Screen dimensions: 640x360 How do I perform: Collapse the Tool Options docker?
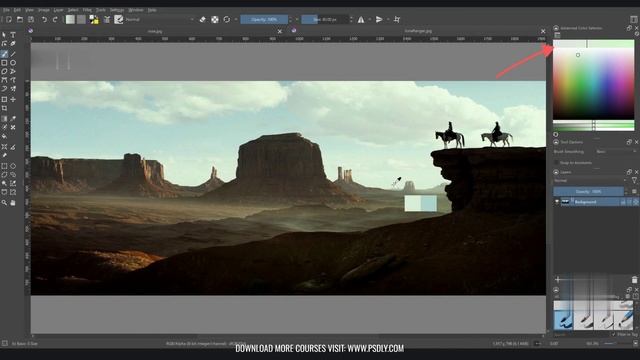point(556,142)
